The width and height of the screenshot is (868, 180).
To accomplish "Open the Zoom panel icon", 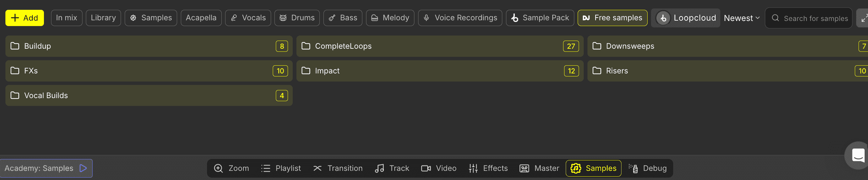I will tap(219, 168).
